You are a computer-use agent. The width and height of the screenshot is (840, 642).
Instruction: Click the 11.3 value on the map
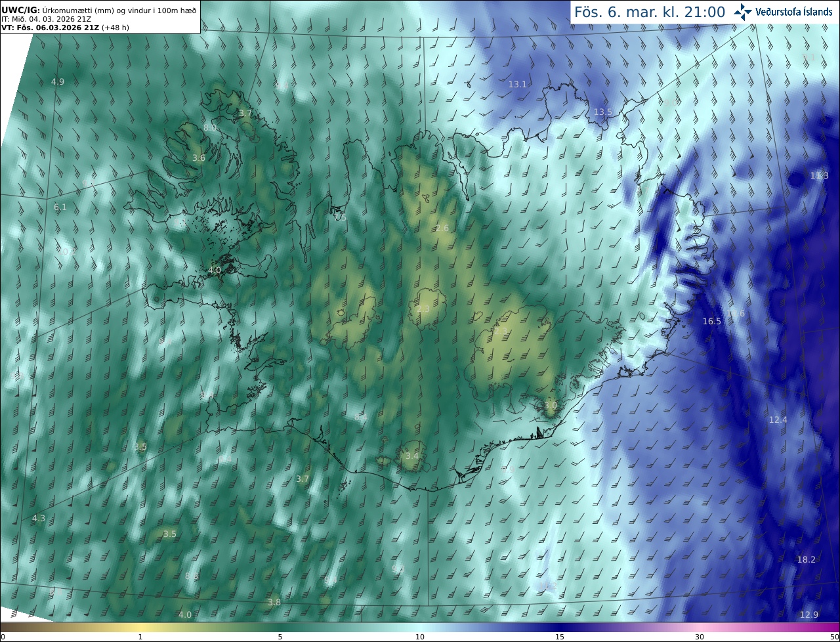[820, 176]
